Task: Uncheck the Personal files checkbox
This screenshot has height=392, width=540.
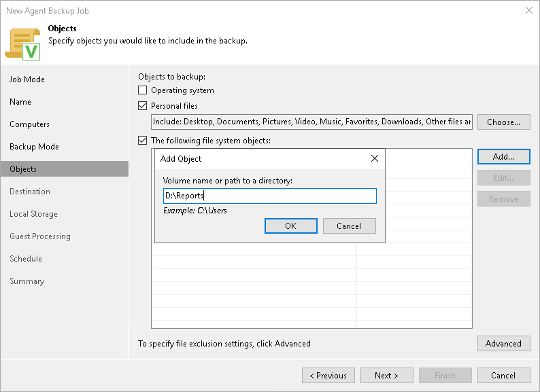Action: pyautogui.click(x=142, y=106)
